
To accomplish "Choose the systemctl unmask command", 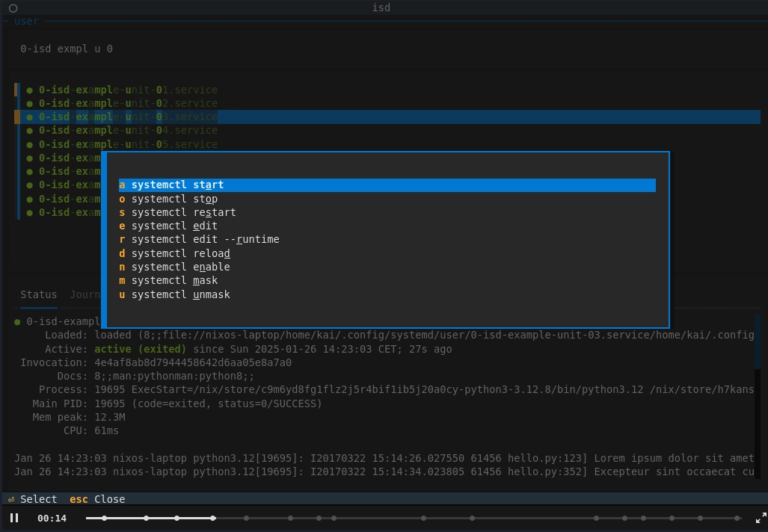I will pyautogui.click(x=180, y=294).
